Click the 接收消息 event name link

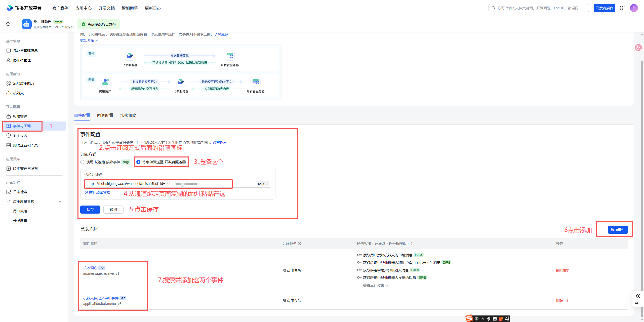pos(90,268)
